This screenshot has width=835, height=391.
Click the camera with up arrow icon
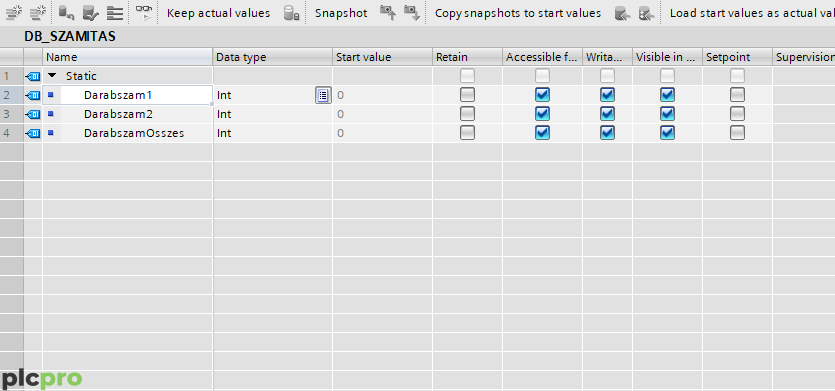coord(388,12)
